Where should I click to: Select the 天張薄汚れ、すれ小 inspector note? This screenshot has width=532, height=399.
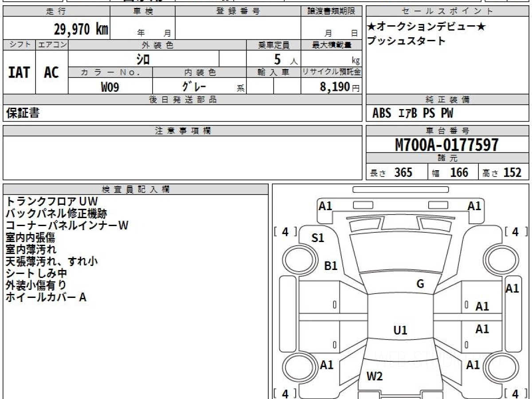[51, 262]
